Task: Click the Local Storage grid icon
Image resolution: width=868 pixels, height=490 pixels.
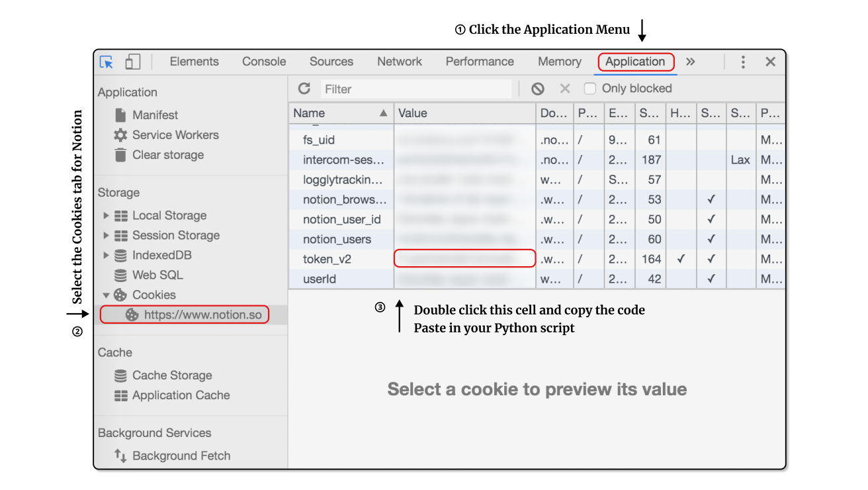Action: pos(121,216)
